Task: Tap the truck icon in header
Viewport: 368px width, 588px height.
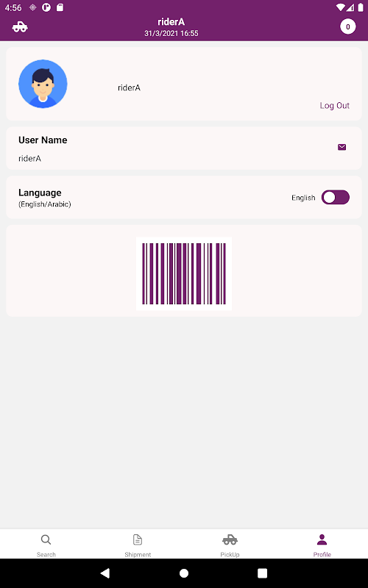Action: [x=20, y=27]
